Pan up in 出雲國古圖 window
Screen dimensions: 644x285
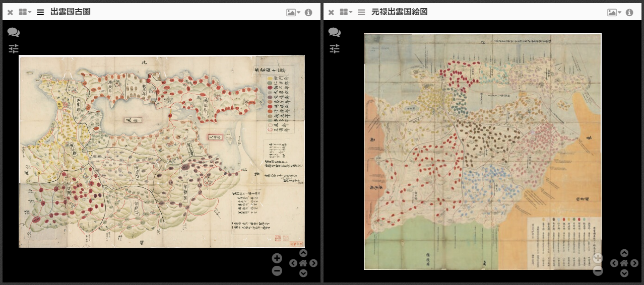(x=303, y=253)
